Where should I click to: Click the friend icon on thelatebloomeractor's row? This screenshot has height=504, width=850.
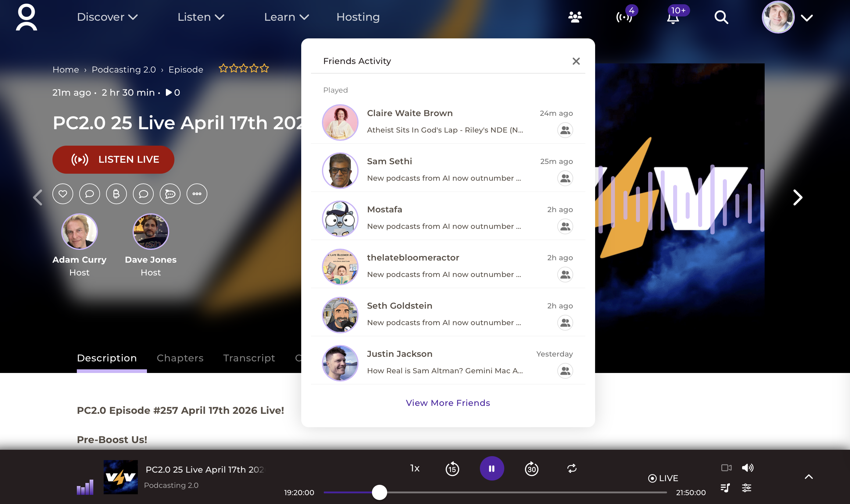565,275
